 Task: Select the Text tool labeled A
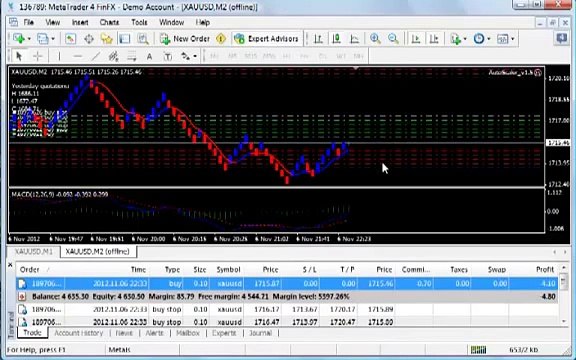click(x=150, y=56)
